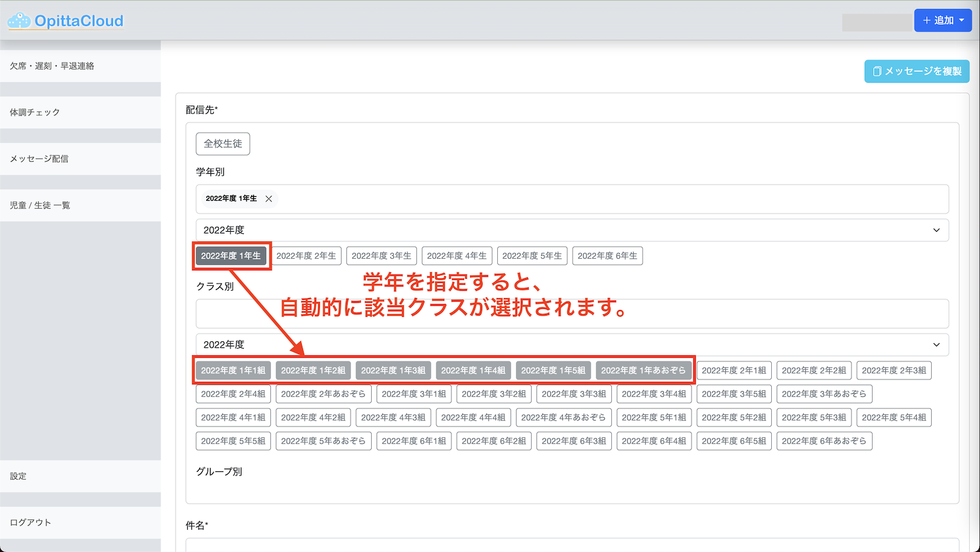Select 2022年度 6年あおぞら class
Viewport: 980px width, 552px height.
[824, 441]
